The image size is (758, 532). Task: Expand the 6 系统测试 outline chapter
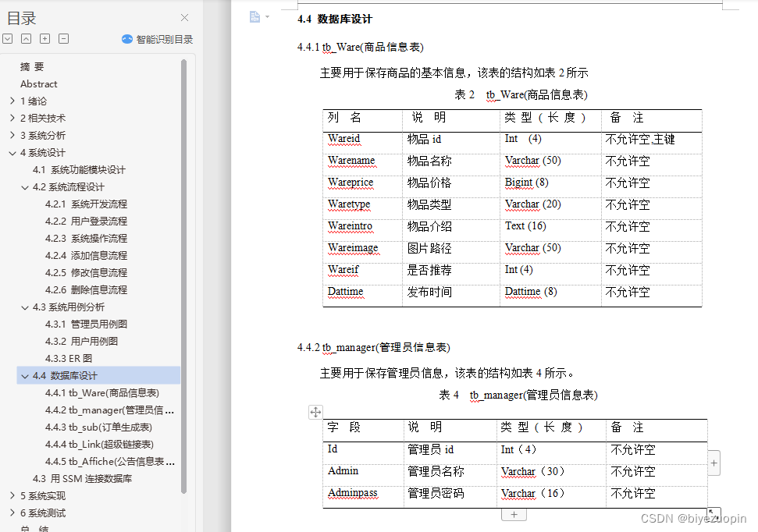click(x=12, y=512)
